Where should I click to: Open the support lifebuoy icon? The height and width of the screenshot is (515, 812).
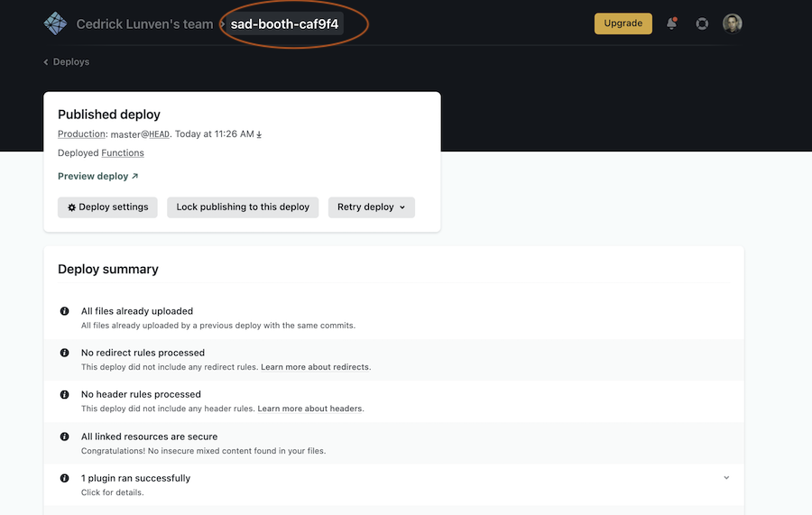[x=702, y=23]
